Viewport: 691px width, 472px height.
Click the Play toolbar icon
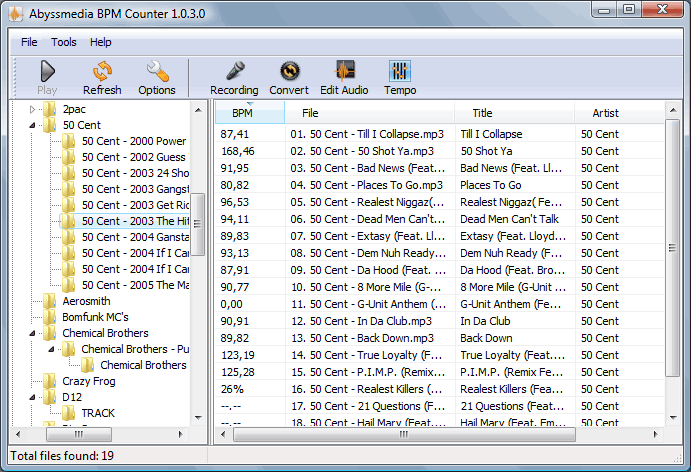(48, 71)
